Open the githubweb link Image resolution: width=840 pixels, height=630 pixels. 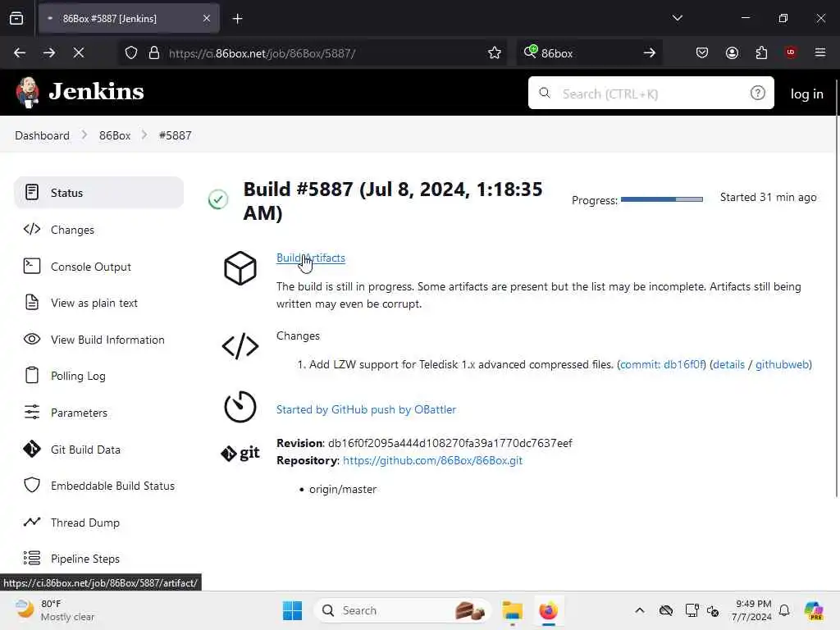pos(782,364)
